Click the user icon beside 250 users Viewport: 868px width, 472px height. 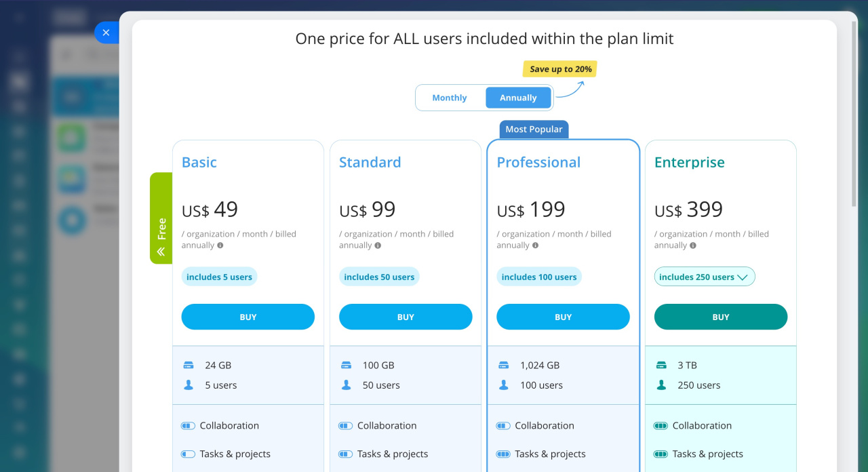click(x=661, y=385)
